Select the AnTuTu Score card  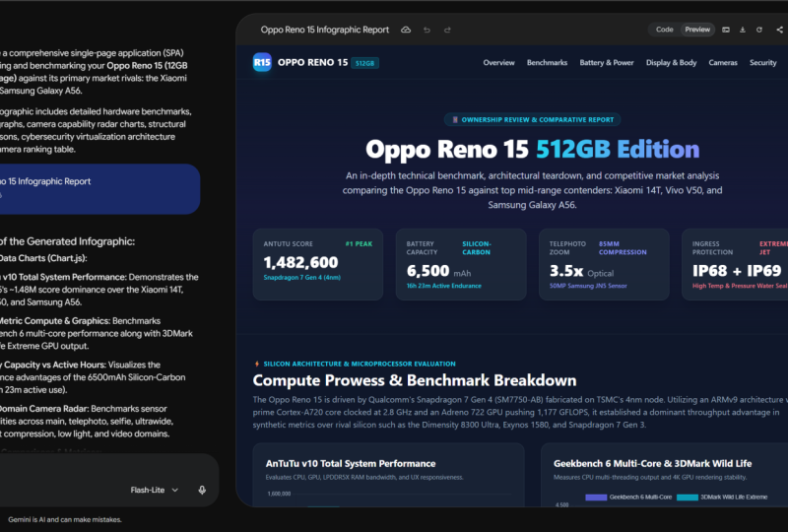coord(317,264)
